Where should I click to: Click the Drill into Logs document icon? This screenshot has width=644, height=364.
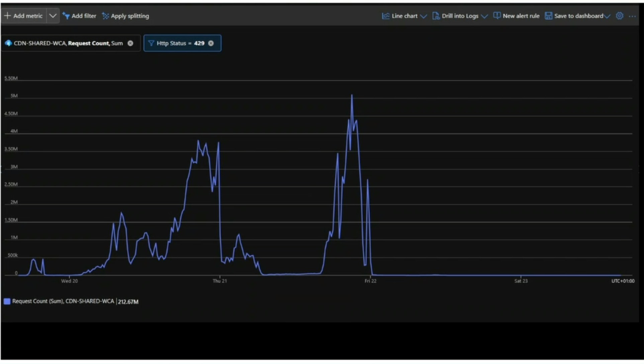tap(436, 16)
